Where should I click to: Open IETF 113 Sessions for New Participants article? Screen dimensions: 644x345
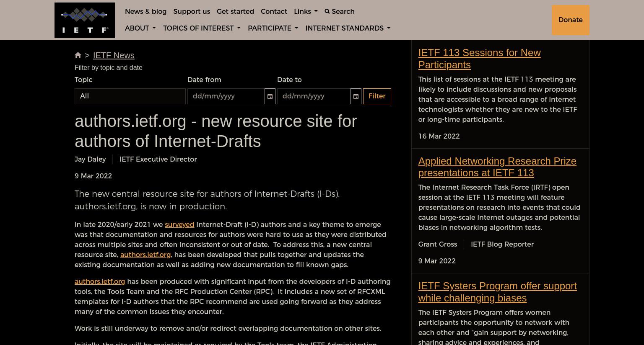[479, 59]
